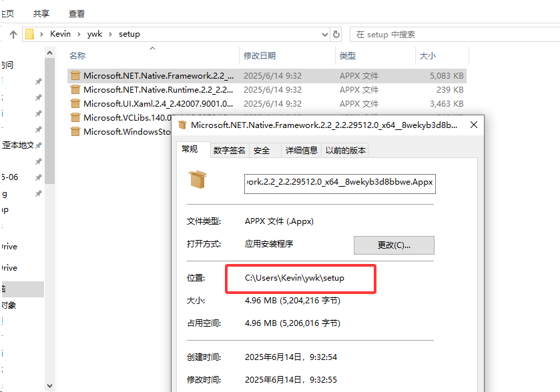Viewport: 560px width, 392px height.
Task: Open the 详细信息 tab
Action: point(301,151)
